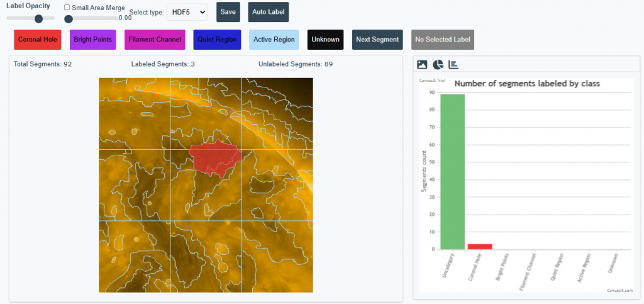Pick the magenta Filament Channel label
644x304 pixels.
(x=155, y=39)
